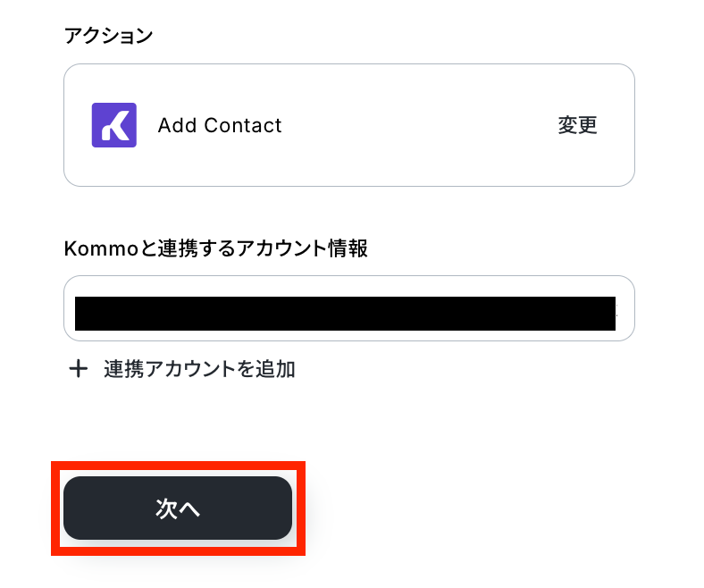Tap the 'K' app icon beside Add Contact
The image size is (704, 588).
[x=114, y=125]
